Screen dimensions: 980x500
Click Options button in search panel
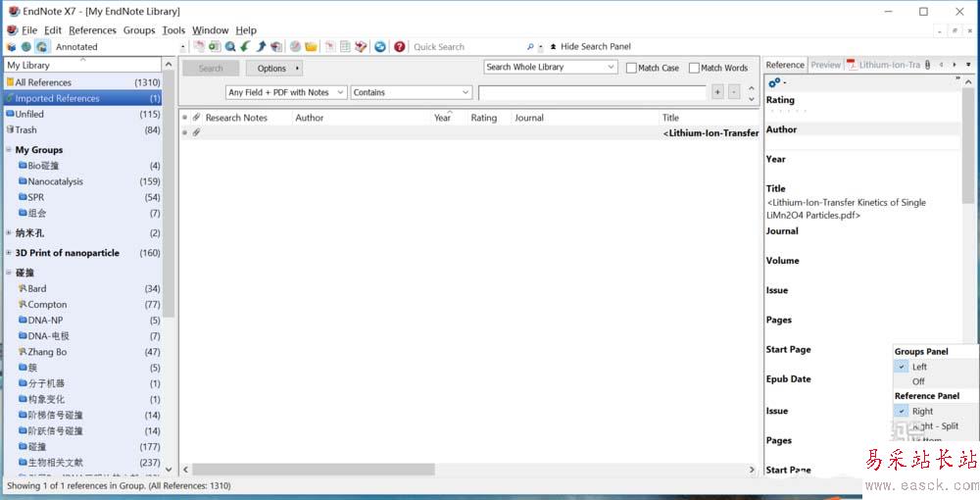(x=273, y=68)
